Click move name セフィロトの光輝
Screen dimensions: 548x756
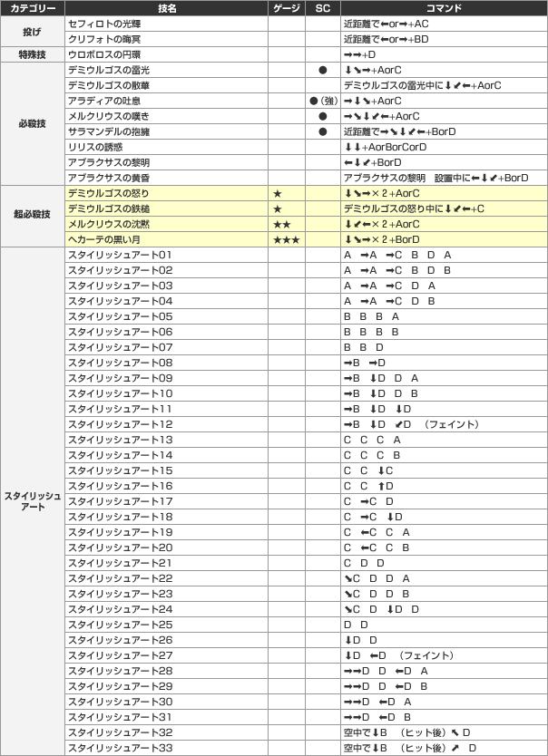click(104, 24)
